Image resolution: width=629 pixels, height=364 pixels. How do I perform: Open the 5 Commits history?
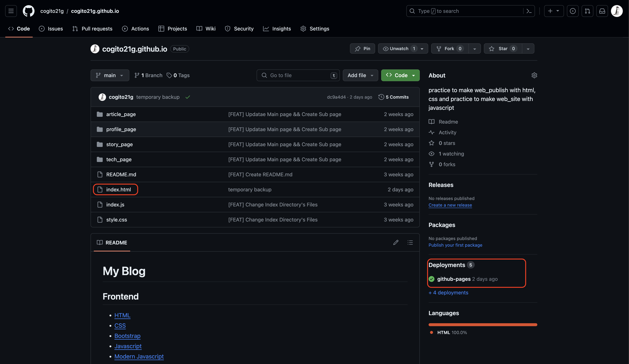pyautogui.click(x=394, y=97)
